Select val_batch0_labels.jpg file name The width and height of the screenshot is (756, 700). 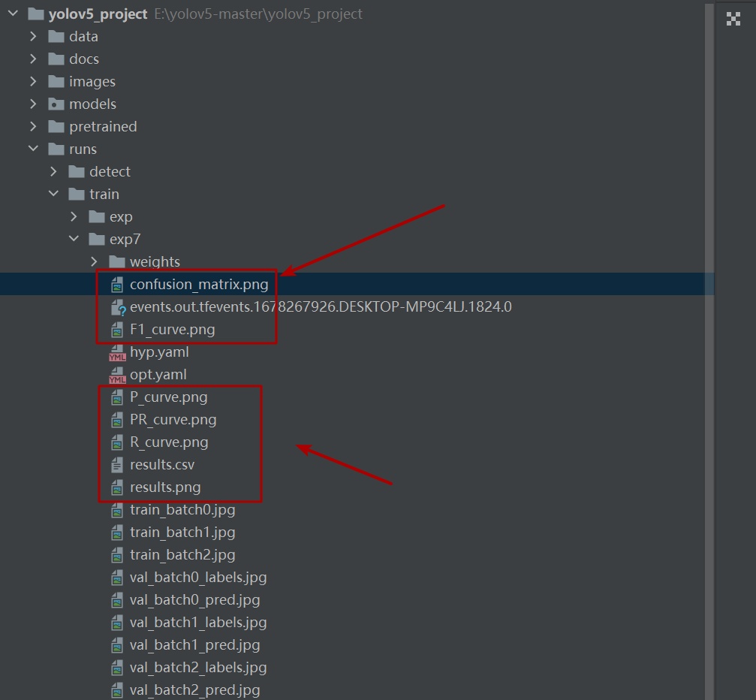pyautogui.click(x=198, y=578)
